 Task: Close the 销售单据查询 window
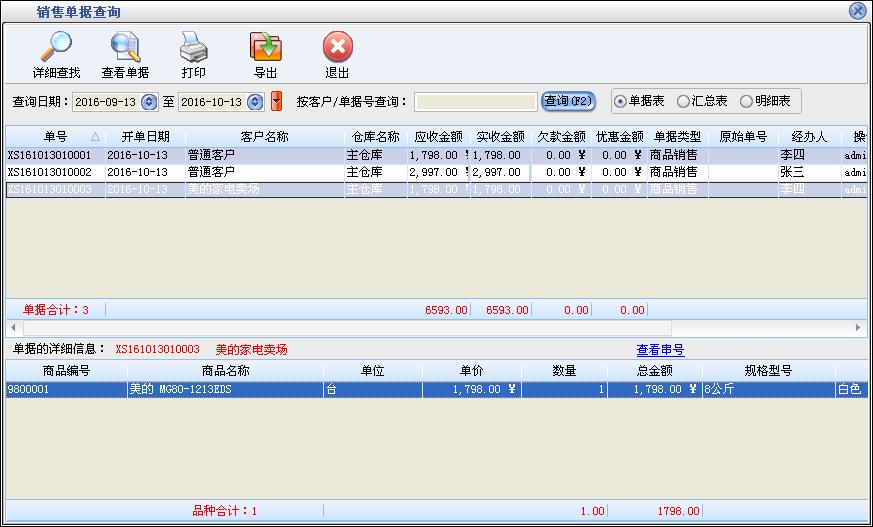(x=857, y=11)
